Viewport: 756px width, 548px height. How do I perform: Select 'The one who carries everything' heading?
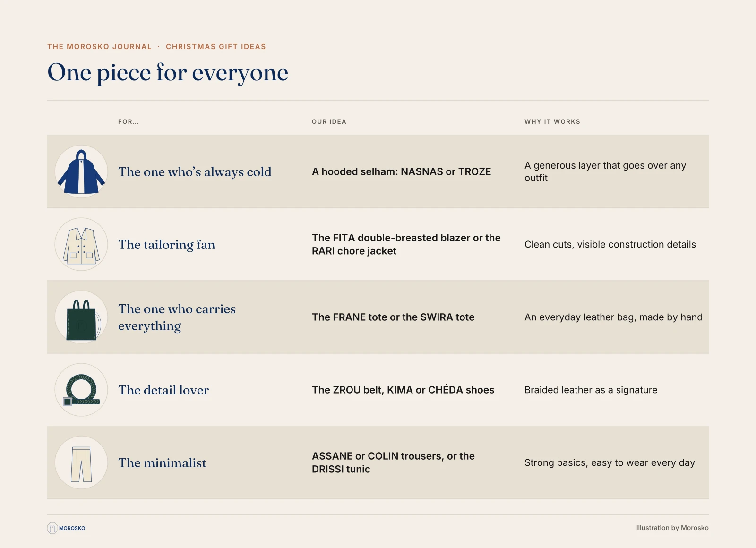click(177, 317)
